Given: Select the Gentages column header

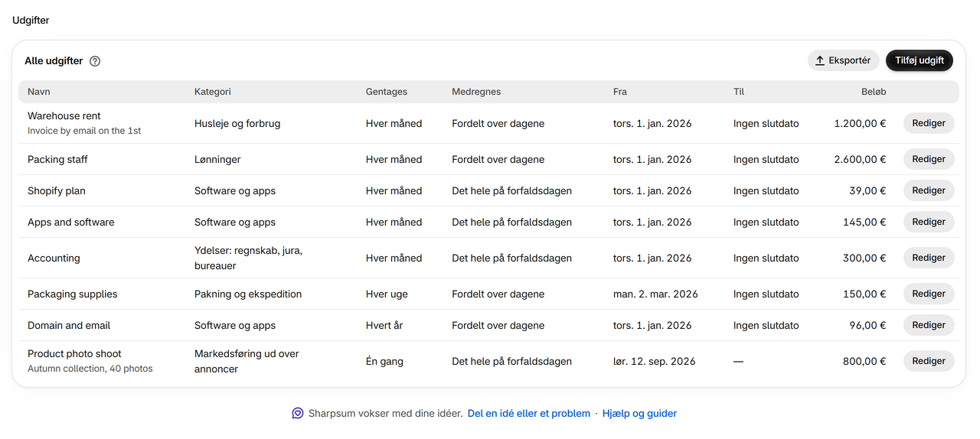Looking at the screenshot, I should [387, 92].
